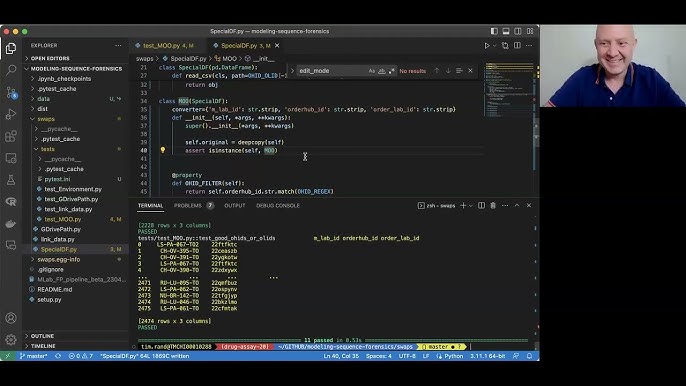Image resolution: width=686 pixels, height=386 pixels.
Task: Open run options dropdown next to play
Action: pyautogui.click(x=494, y=46)
